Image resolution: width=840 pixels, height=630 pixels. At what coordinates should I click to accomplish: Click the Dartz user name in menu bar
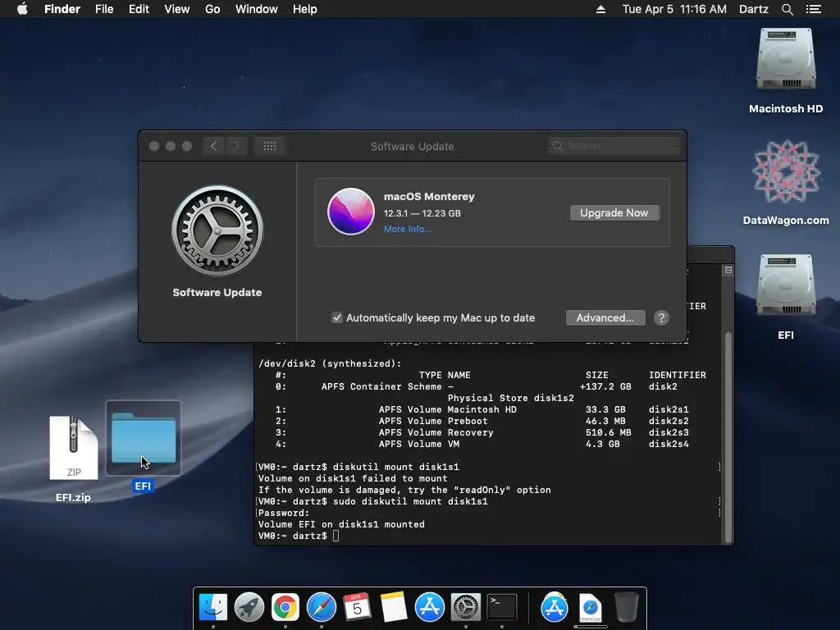coord(754,9)
